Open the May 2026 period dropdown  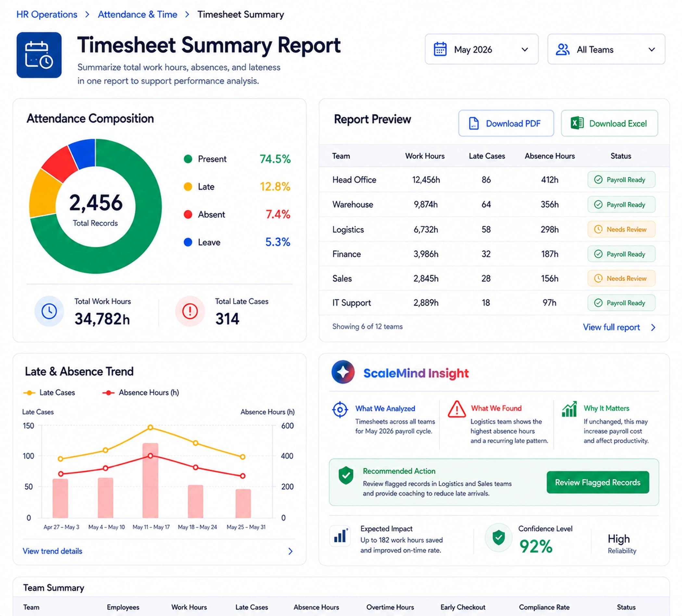pyautogui.click(x=481, y=49)
